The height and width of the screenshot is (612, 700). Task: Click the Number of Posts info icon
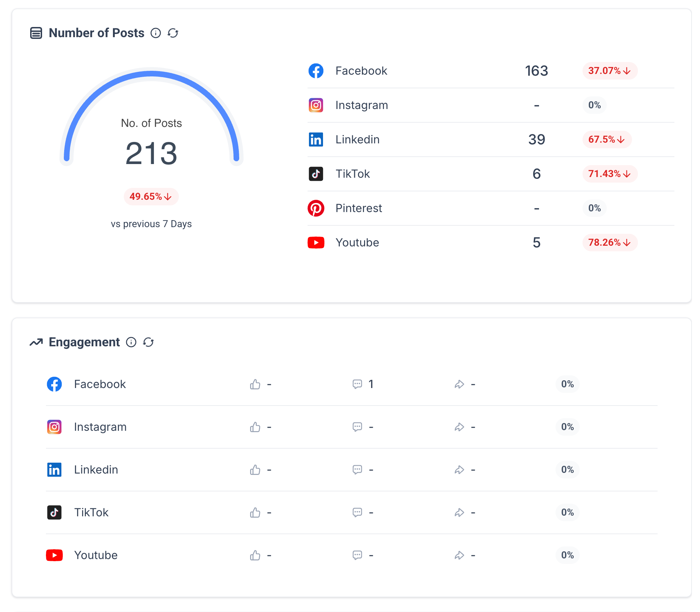tap(156, 33)
